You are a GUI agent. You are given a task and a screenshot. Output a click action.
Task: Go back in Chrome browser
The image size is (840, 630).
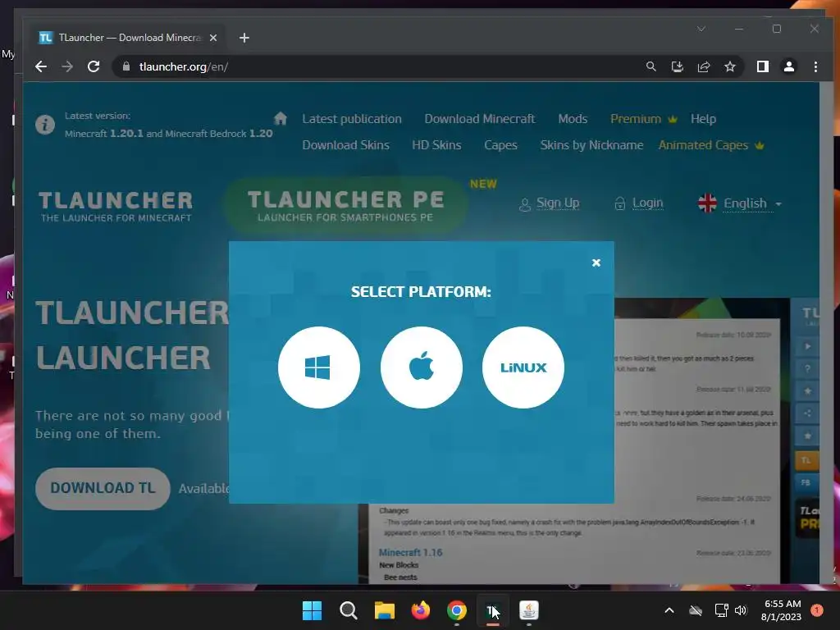[x=41, y=66]
